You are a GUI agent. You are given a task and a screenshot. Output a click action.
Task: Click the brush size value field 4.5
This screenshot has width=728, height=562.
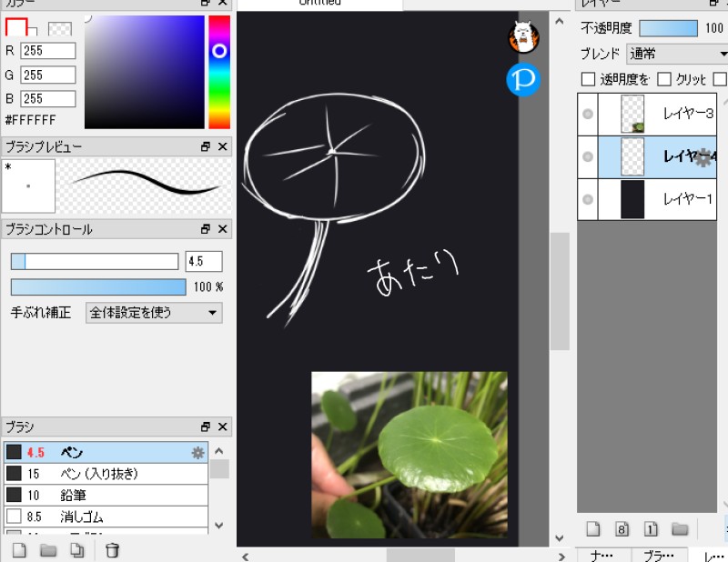204,261
